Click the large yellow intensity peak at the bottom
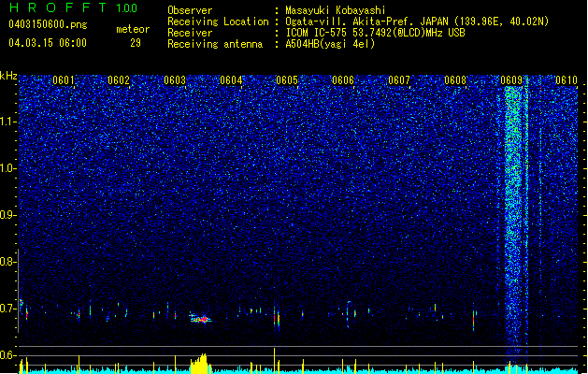Image resolution: width=588 pixels, height=374 pixels. (x=199, y=363)
